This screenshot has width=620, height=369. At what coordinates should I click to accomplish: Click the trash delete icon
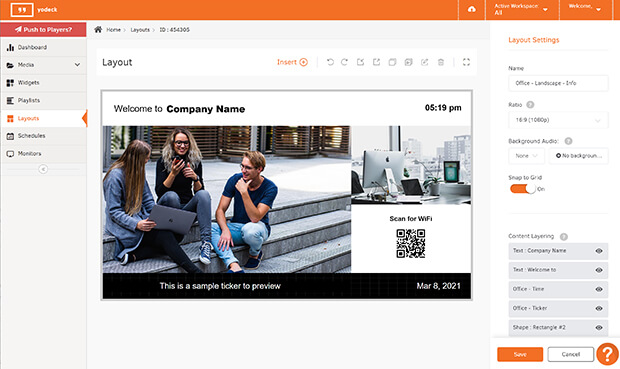coord(441,62)
